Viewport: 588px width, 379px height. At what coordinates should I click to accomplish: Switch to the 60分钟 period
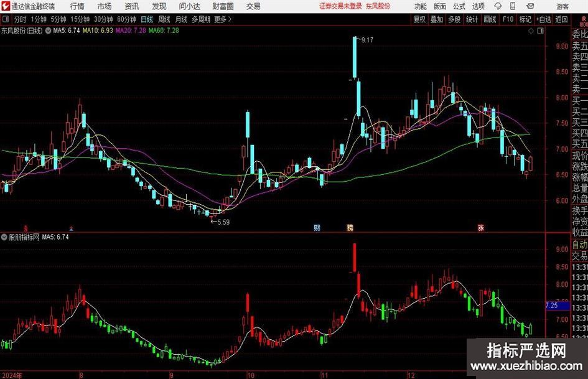coord(127,19)
